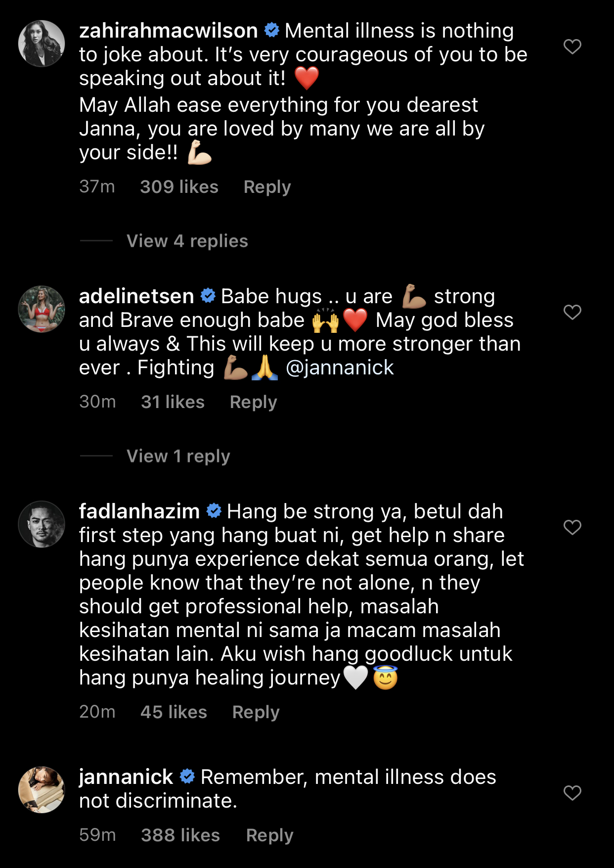This screenshot has height=868, width=614.
Task: Open jannanick's profile avatar
Action: pyautogui.click(x=42, y=790)
